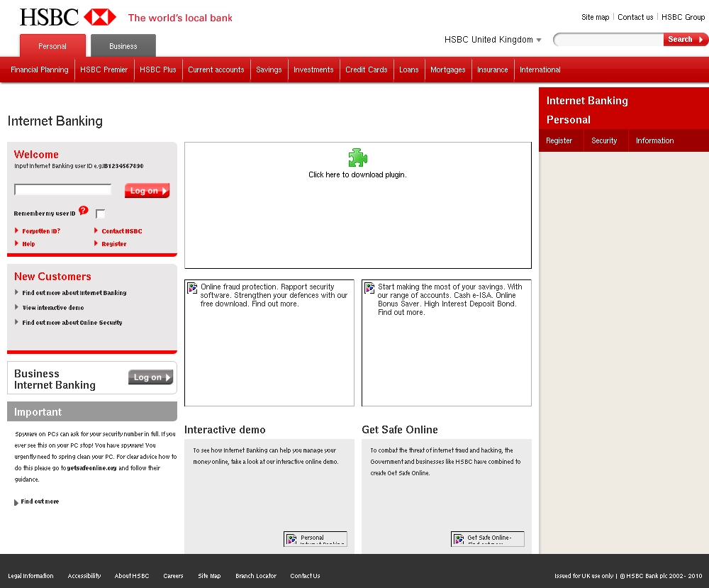The height and width of the screenshot is (588, 709).
Task: Click into the site search field
Action: [x=608, y=39]
